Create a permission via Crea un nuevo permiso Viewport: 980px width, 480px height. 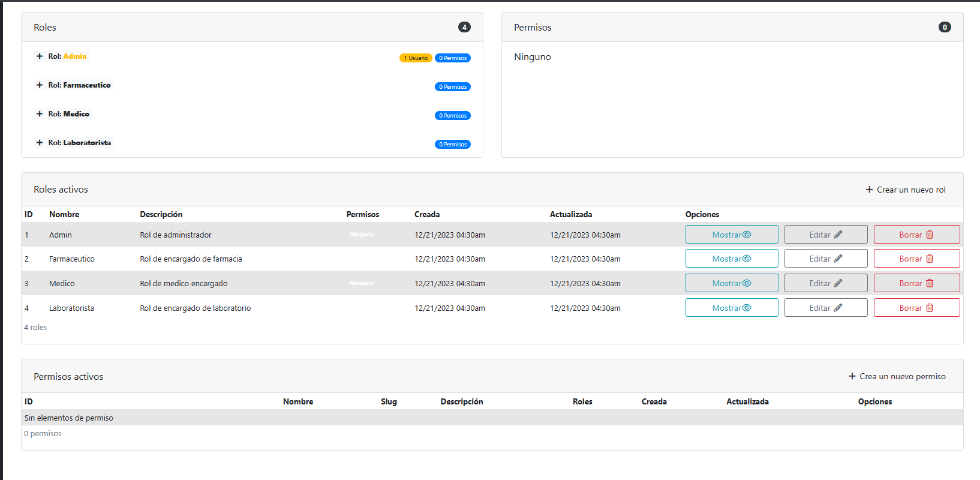tap(897, 376)
